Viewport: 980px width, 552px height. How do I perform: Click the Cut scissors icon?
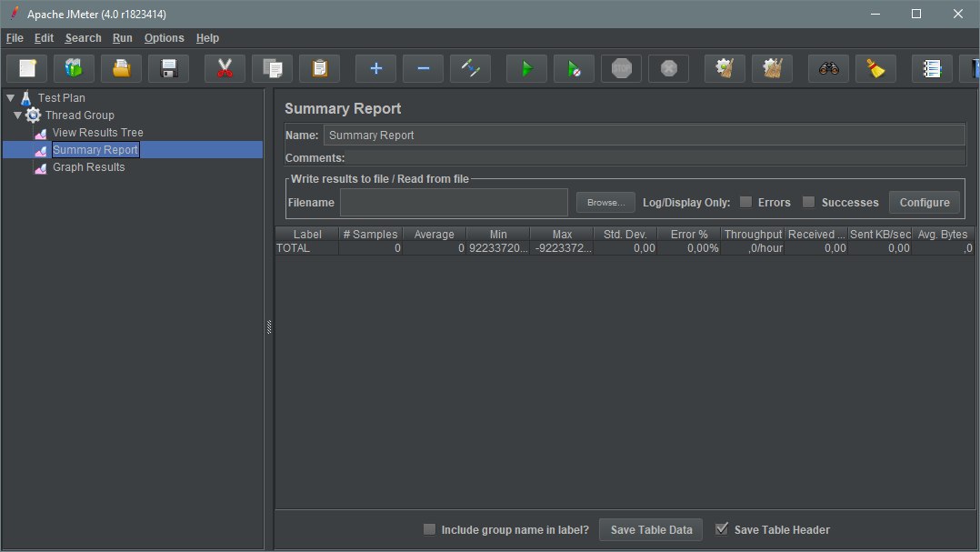point(225,68)
